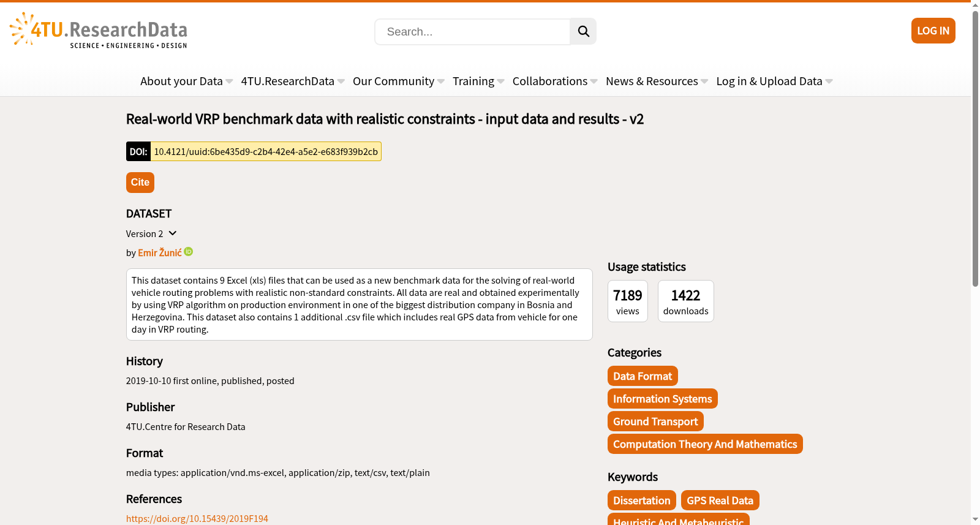
Task: Open the Log in & Upload Data menu
Action: click(x=774, y=81)
